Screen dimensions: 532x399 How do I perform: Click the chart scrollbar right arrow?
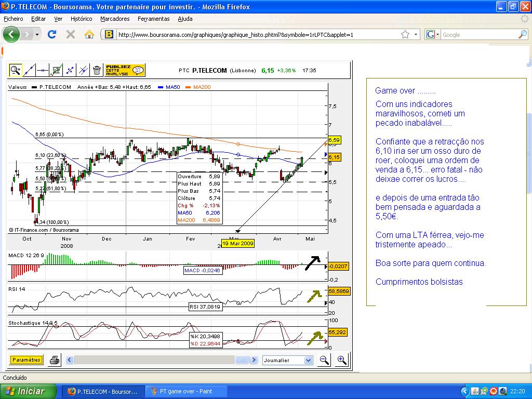254,360
